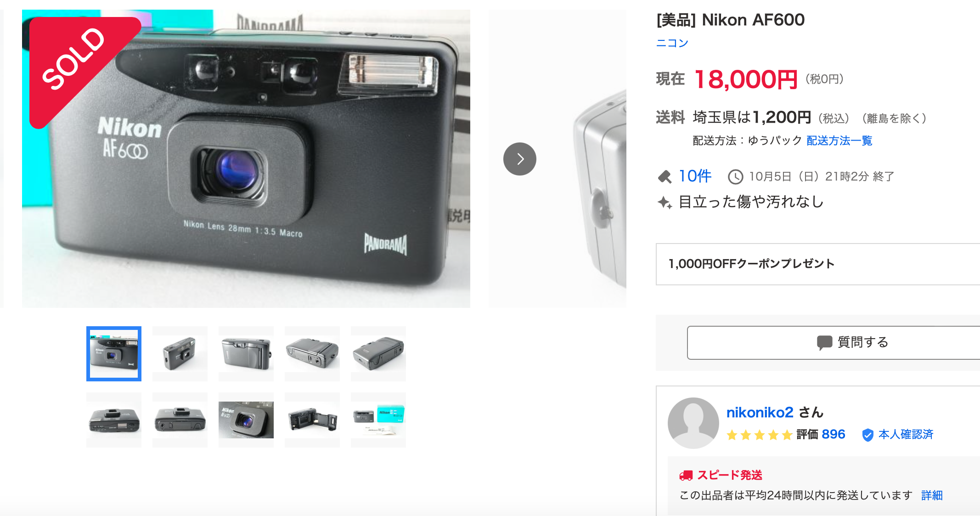Select the thumbnail showing camera with teal box
The image size is (980, 516).
pos(378,420)
